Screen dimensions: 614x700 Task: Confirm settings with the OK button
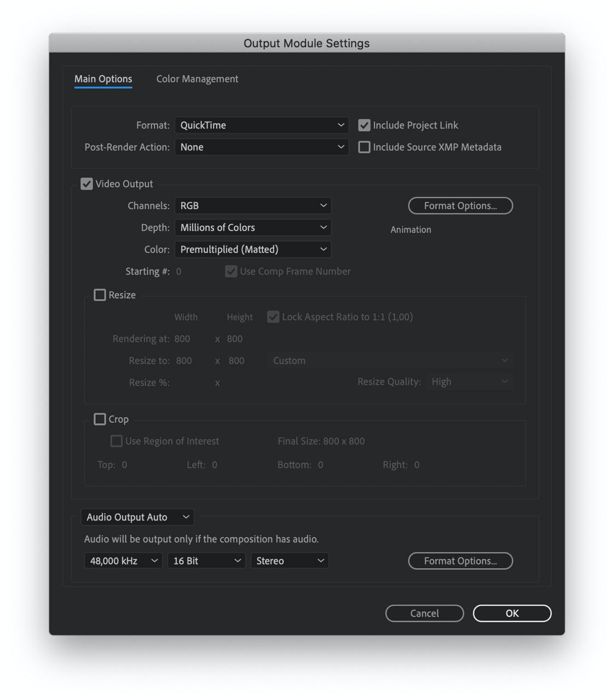[512, 613]
